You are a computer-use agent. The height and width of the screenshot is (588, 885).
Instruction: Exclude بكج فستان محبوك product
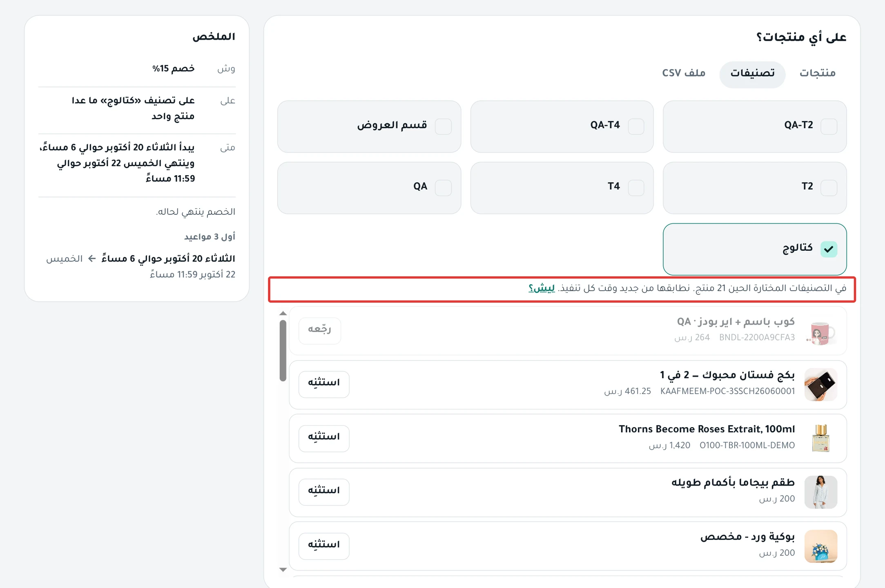click(x=324, y=384)
